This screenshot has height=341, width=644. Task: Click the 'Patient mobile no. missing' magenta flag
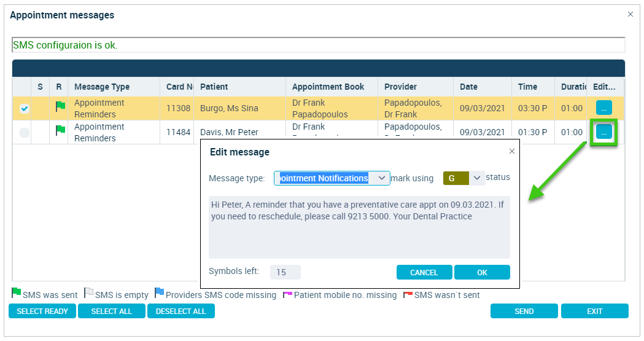[x=287, y=294]
